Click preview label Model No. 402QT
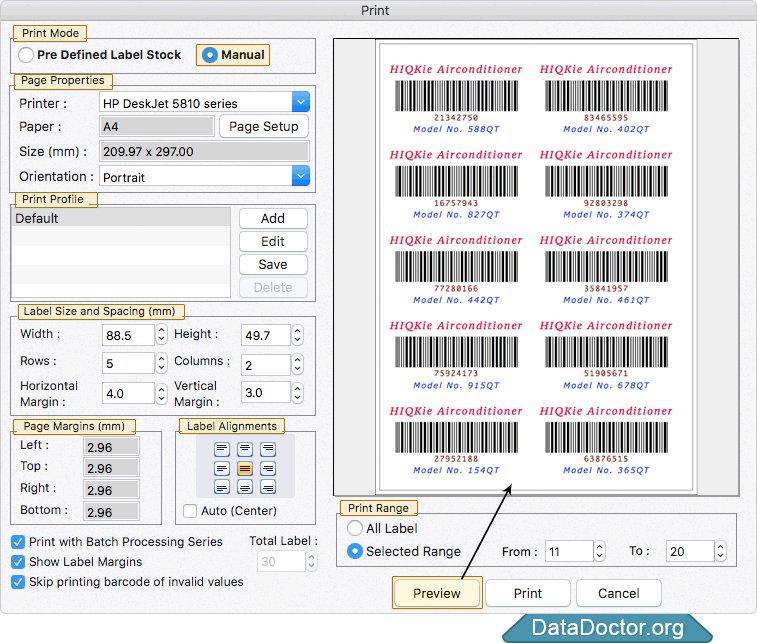757x643 pixels. [606, 129]
